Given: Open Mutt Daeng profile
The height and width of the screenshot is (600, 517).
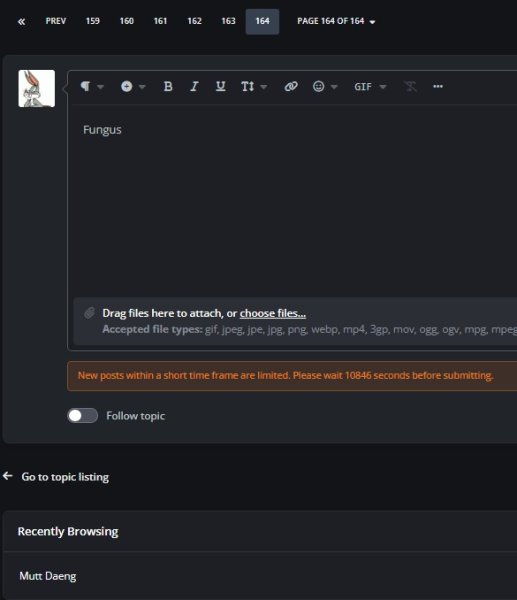Looking at the screenshot, I should [48, 576].
